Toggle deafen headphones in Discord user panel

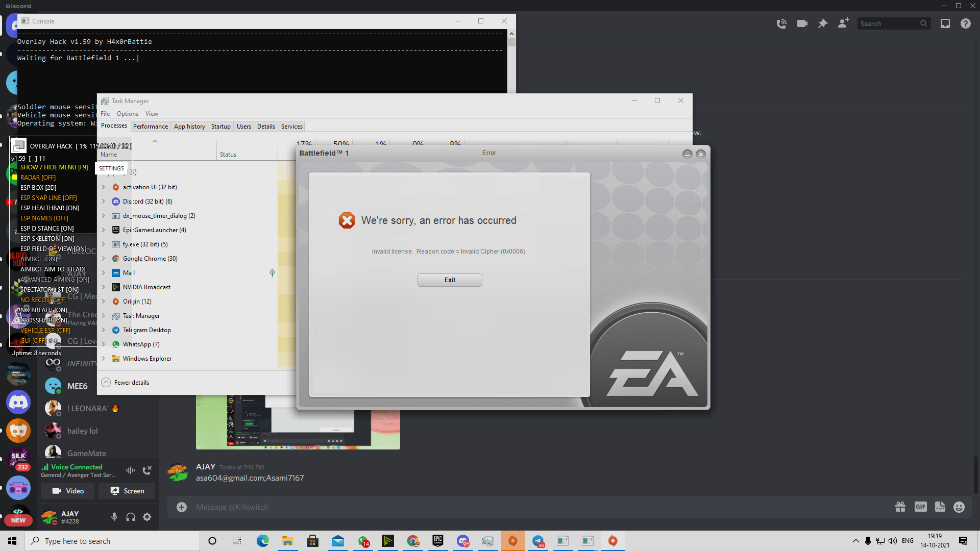click(131, 517)
